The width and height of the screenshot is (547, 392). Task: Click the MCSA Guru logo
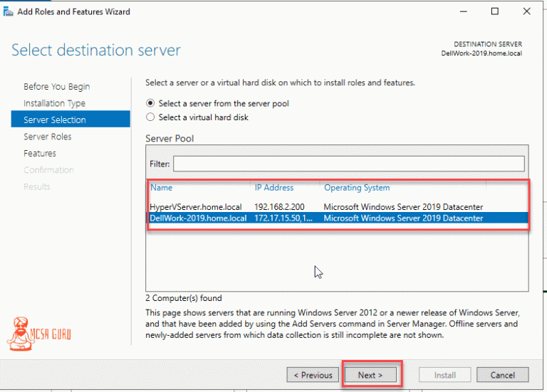39,334
